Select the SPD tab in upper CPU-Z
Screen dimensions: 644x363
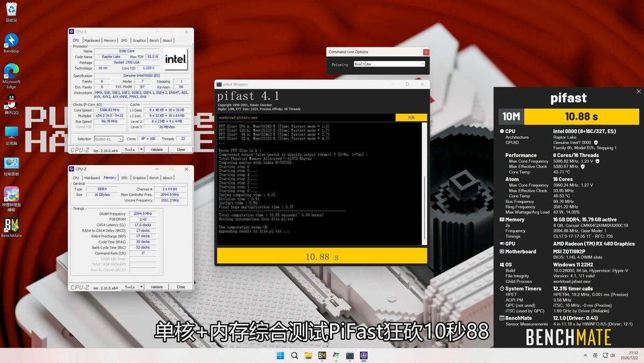tap(124, 40)
